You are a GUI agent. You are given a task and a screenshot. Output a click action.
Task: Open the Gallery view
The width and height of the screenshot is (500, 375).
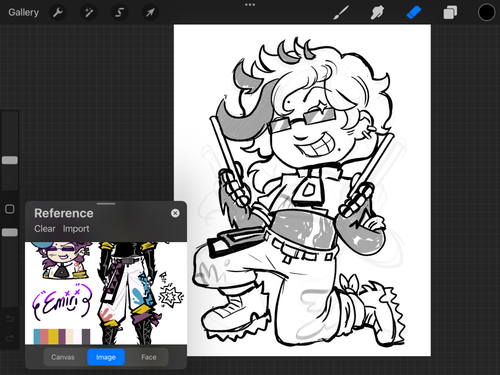(x=23, y=12)
